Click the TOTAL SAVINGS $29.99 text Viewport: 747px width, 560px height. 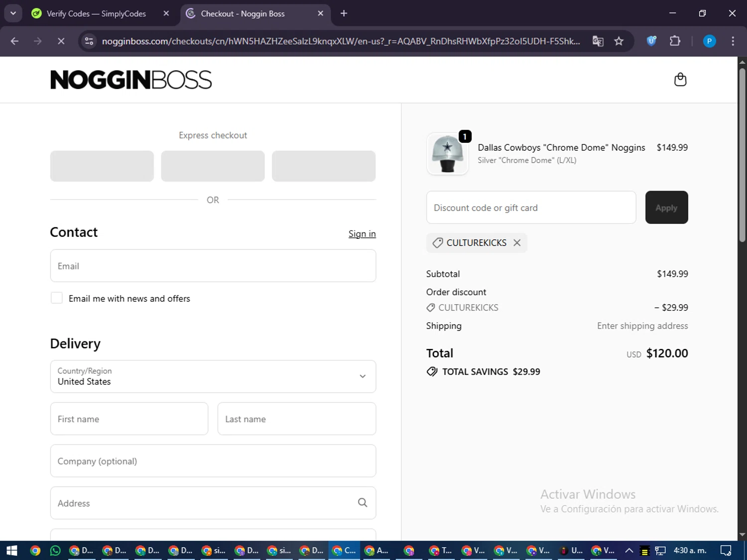click(x=491, y=372)
